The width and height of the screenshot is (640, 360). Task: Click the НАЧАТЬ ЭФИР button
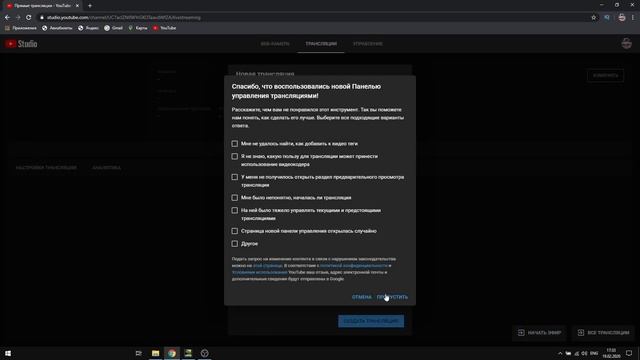pos(539,333)
